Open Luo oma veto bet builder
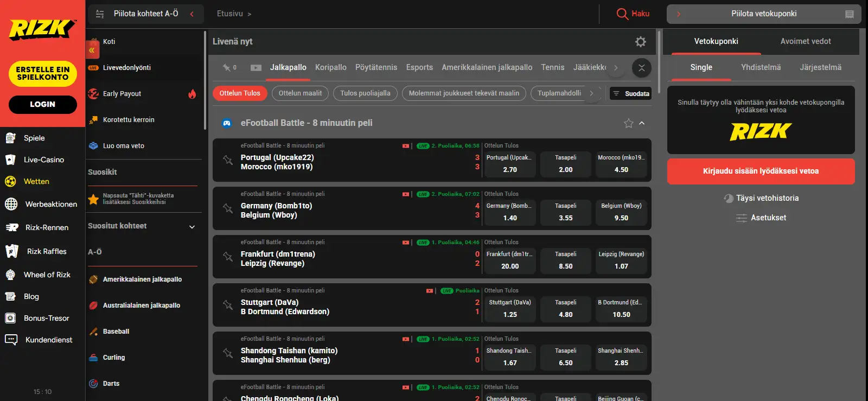Image resolution: width=868 pixels, height=401 pixels. [x=124, y=146]
